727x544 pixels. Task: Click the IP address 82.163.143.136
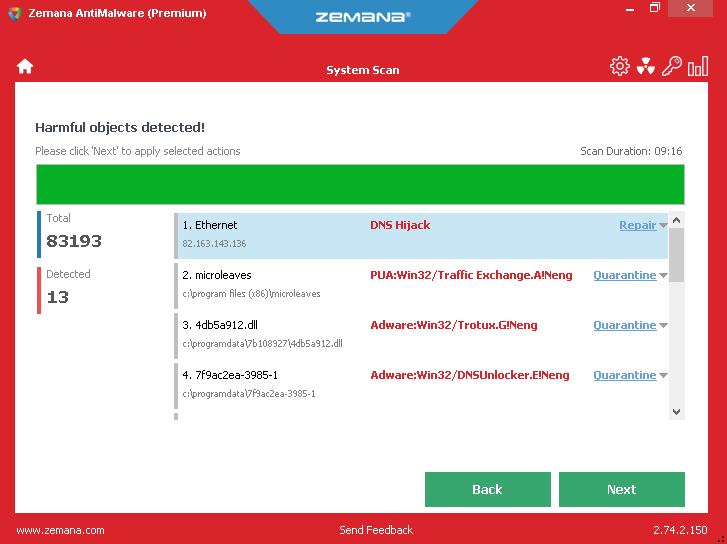(x=214, y=243)
